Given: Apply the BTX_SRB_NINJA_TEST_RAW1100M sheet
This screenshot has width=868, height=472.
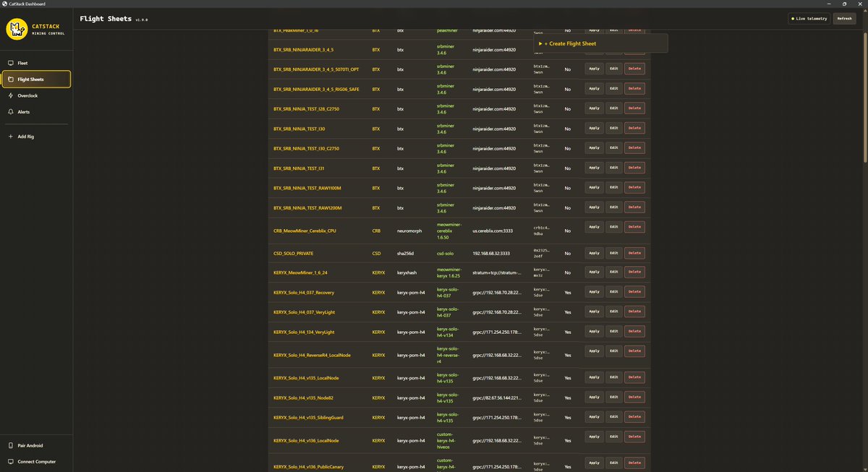Looking at the screenshot, I should point(594,187).
